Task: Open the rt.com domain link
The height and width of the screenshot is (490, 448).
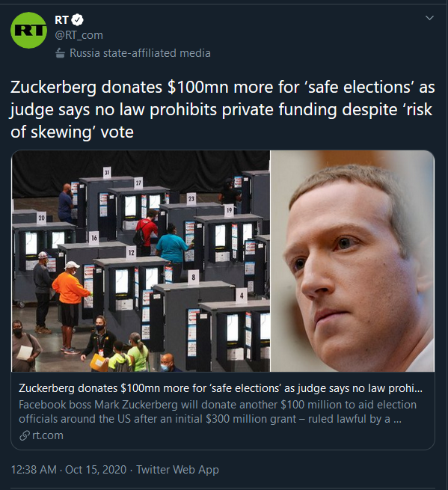Action: [x=48, y=435]
